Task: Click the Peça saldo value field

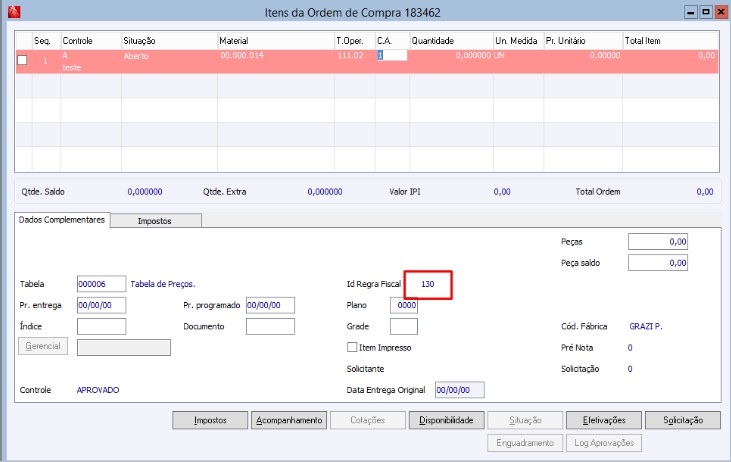Action: tap(658, 263)
